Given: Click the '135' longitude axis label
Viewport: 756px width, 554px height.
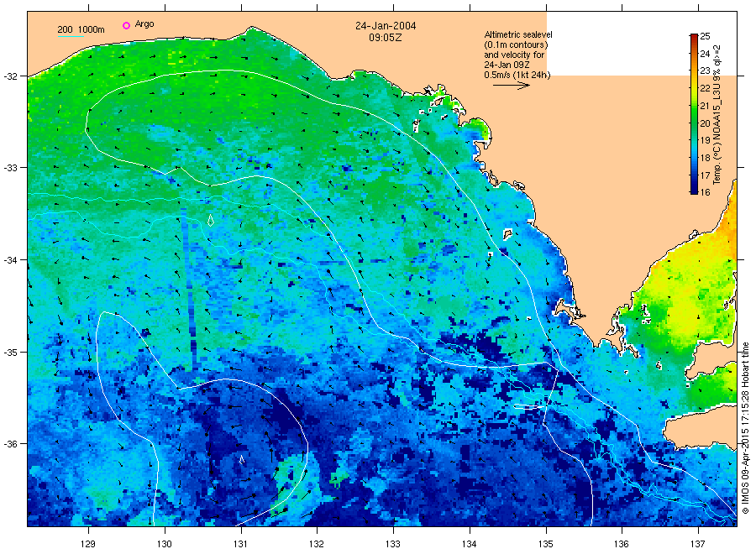Looking at the screenshot, I should 546,544.
